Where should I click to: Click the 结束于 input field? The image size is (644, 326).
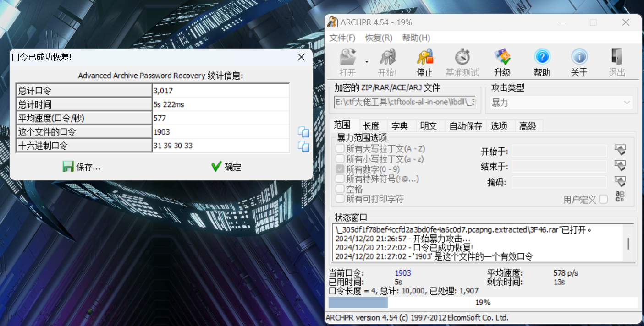[x=559, y=166]
